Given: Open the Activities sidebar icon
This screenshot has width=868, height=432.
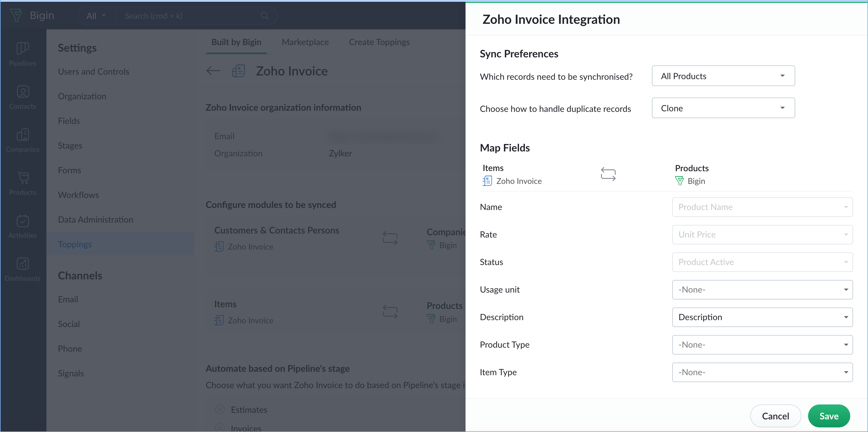Looking at the screenshot, I should click(23, 221).
